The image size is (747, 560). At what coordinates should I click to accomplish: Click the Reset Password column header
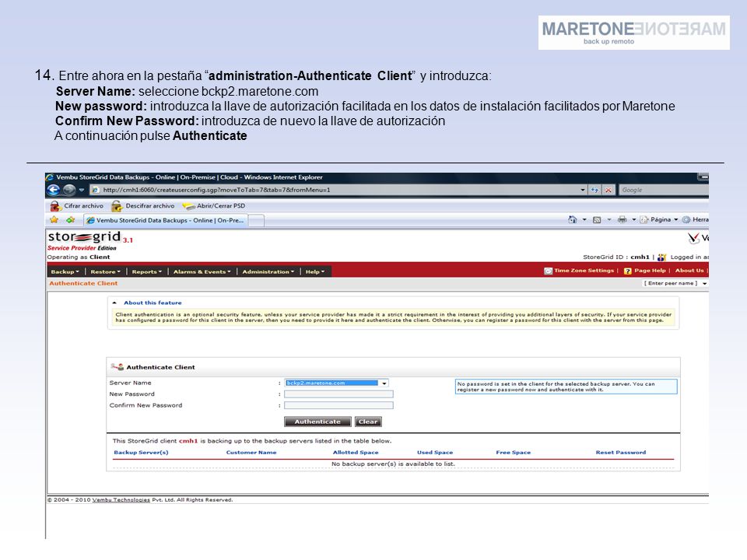(x=621, y=453)
